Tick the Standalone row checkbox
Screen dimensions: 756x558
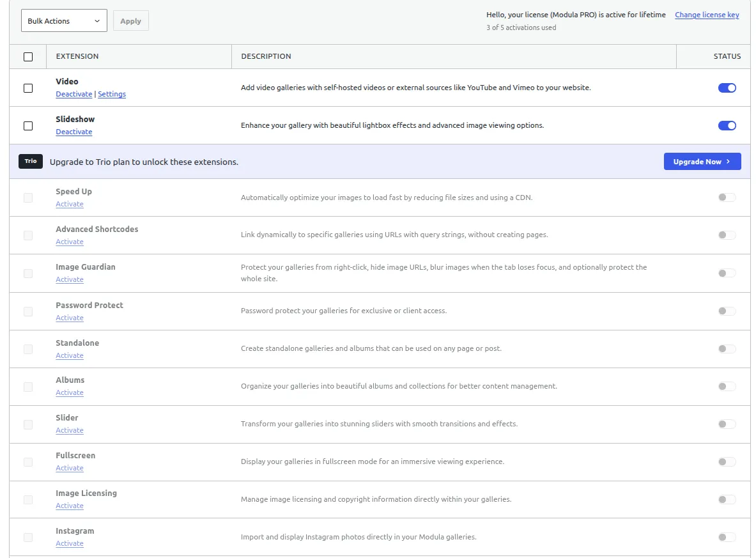[29, 349]
